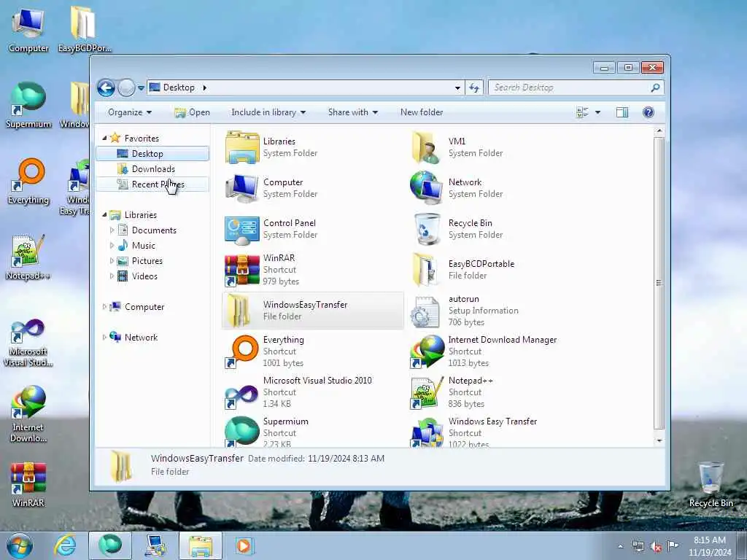747x560 pixels.
Task: Expand the Network tree node
Action: coord(104,337)
